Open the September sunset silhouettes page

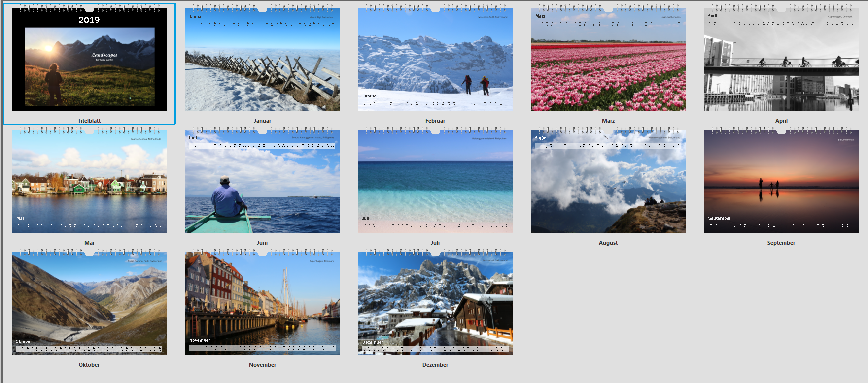click(x=781, y=181)
